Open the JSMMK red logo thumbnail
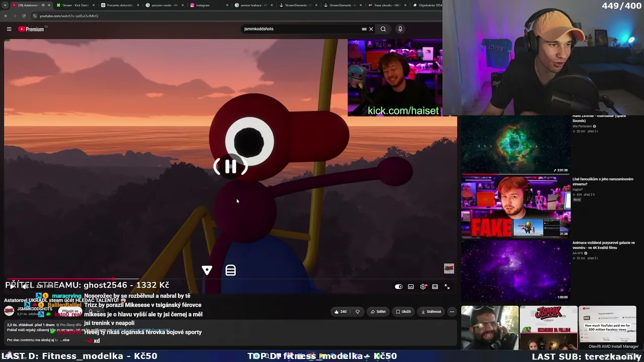This screenshot has width=644, height=362. 548,327
